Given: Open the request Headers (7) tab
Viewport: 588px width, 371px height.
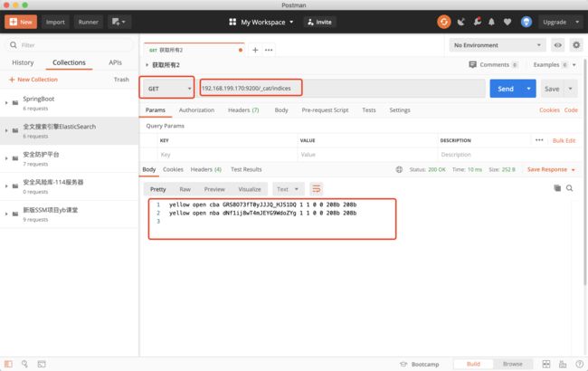Looking at the screenshot, I should point(243,109).
